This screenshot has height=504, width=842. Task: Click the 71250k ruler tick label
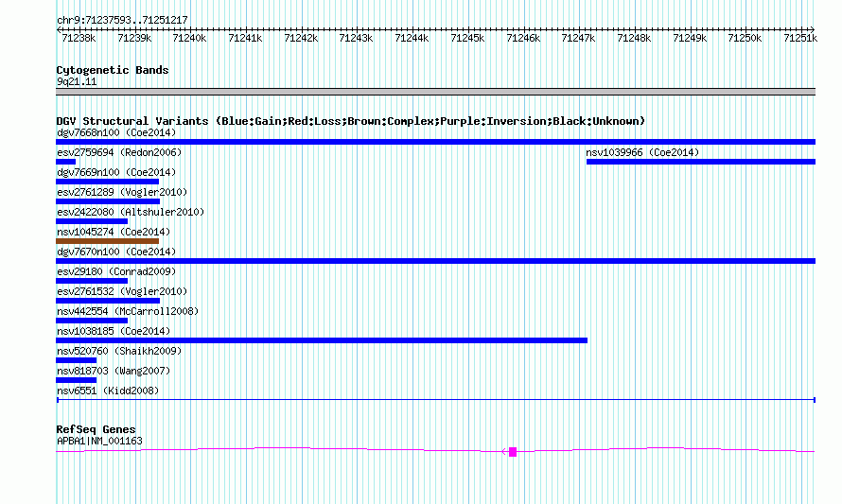tap(745, 38)
